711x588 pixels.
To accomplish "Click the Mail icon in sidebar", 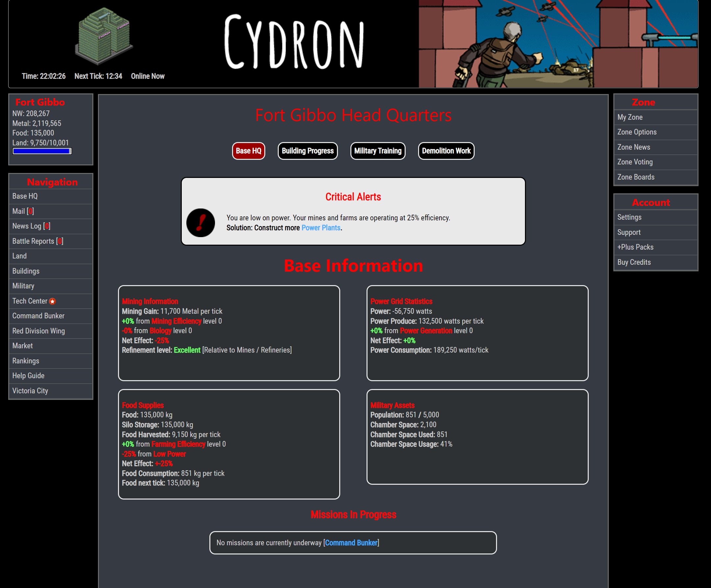I will (24, 210).
